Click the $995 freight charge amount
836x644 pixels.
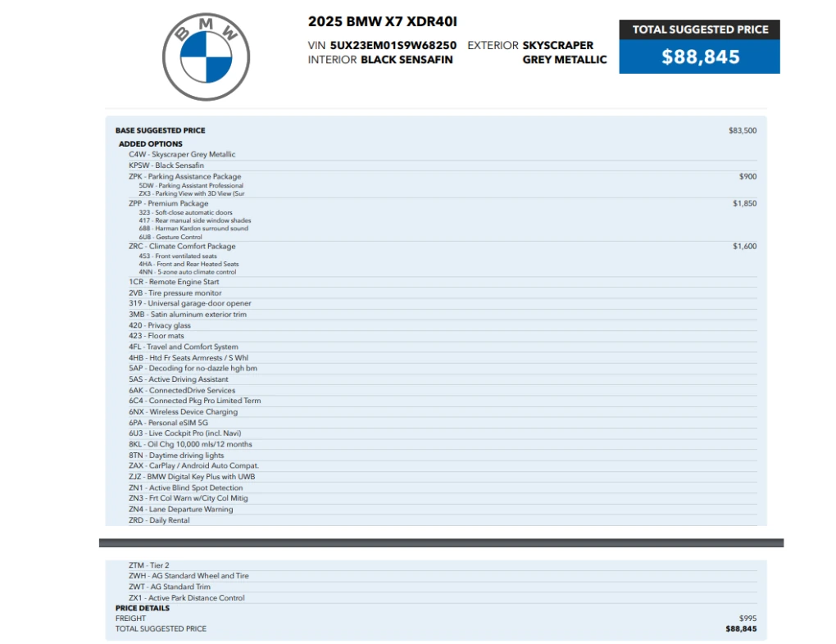point(747,619)
